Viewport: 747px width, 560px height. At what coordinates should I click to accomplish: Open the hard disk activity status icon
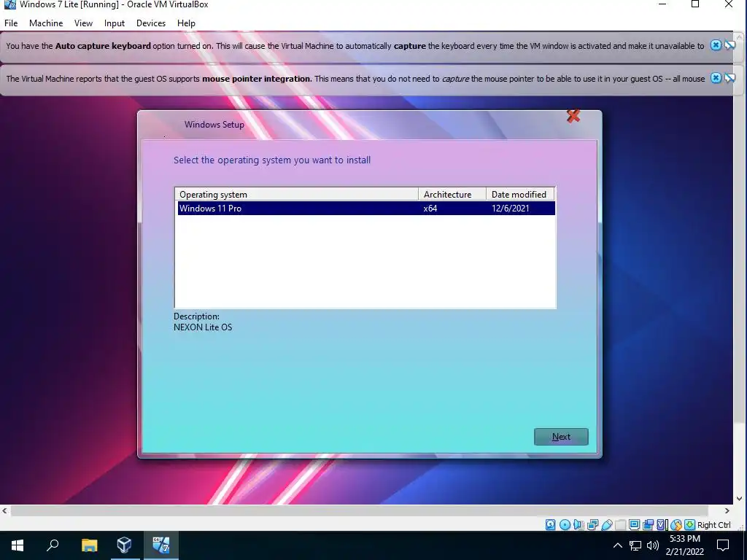click(550, 525)
